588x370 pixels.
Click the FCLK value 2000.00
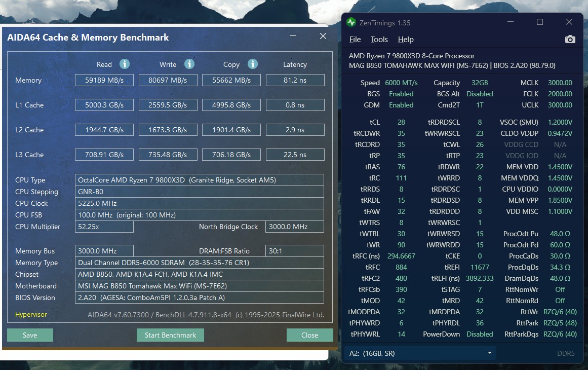click(560, 94)
